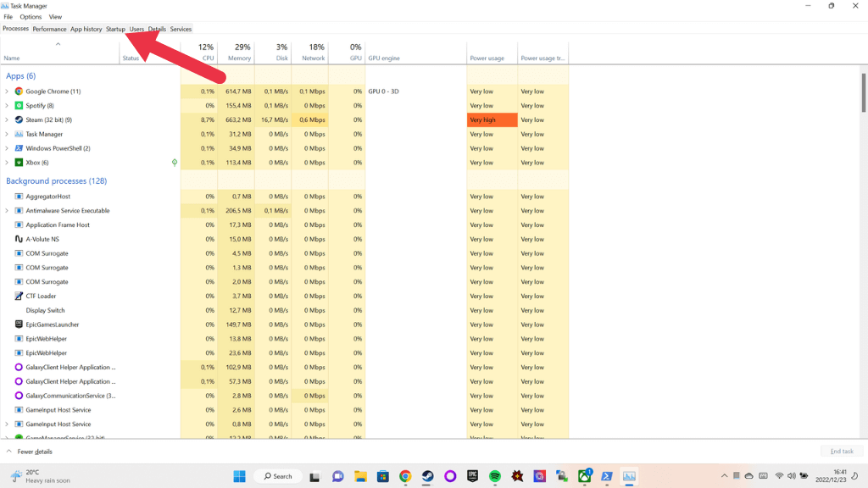Select the EpicGamesLauncher process icon
Image resolution: width=868 pixels, height=488 pixels.
coord(19,324)
